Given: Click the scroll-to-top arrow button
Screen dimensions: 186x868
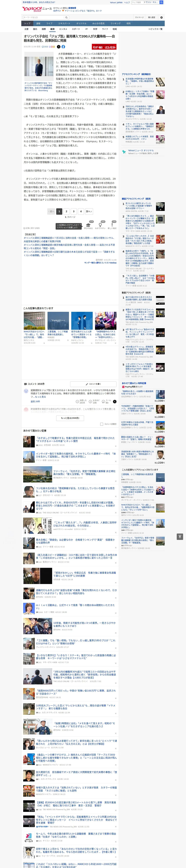Looking at the screenshot, I should 180,537.
